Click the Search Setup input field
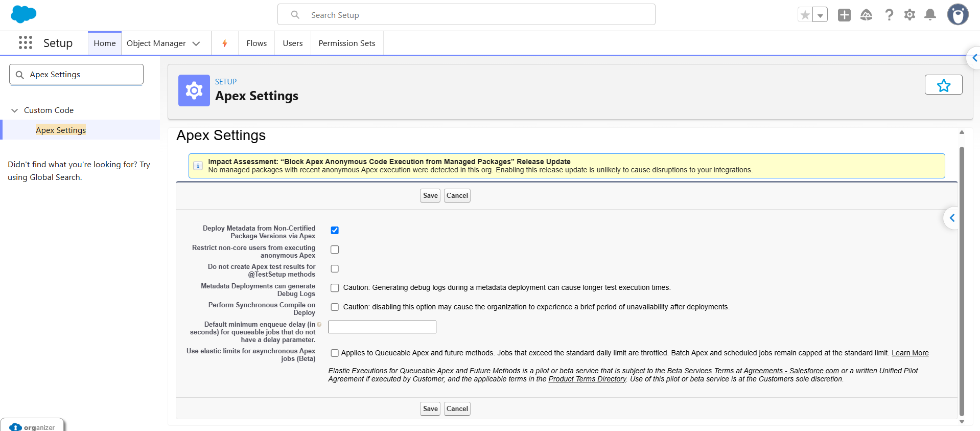The height and width of the screenshot is (431, 980). tap(466, 15)
